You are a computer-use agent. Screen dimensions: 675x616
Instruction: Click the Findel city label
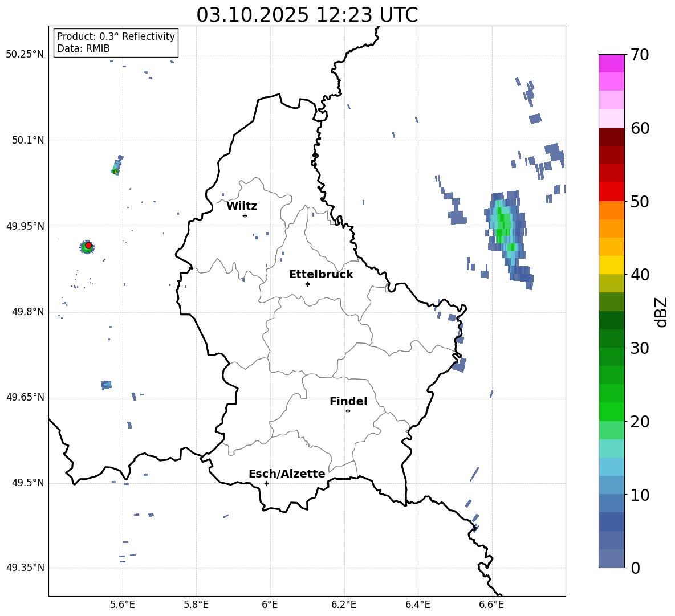pos(348,401)
